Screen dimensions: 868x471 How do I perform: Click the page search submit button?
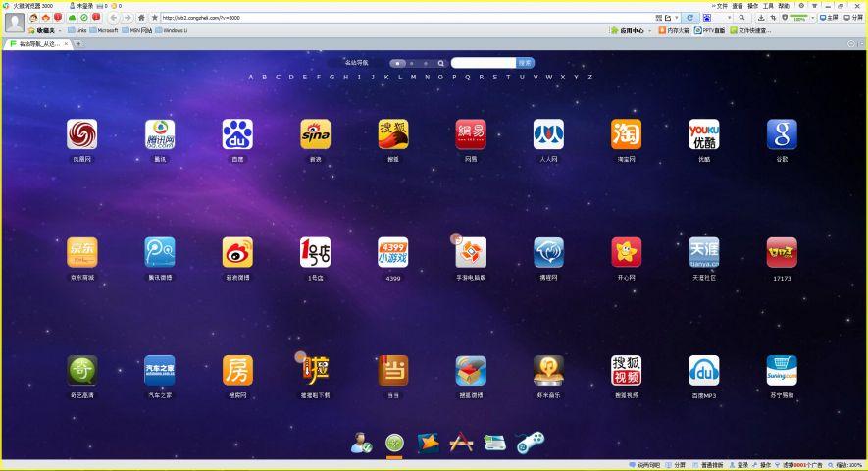pyautogui.click(x=526, y=63)
